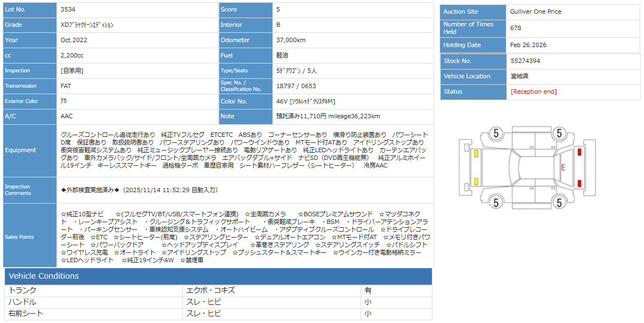Select the ハンドル condition row

pyautogui.click(x=218, y=302)
